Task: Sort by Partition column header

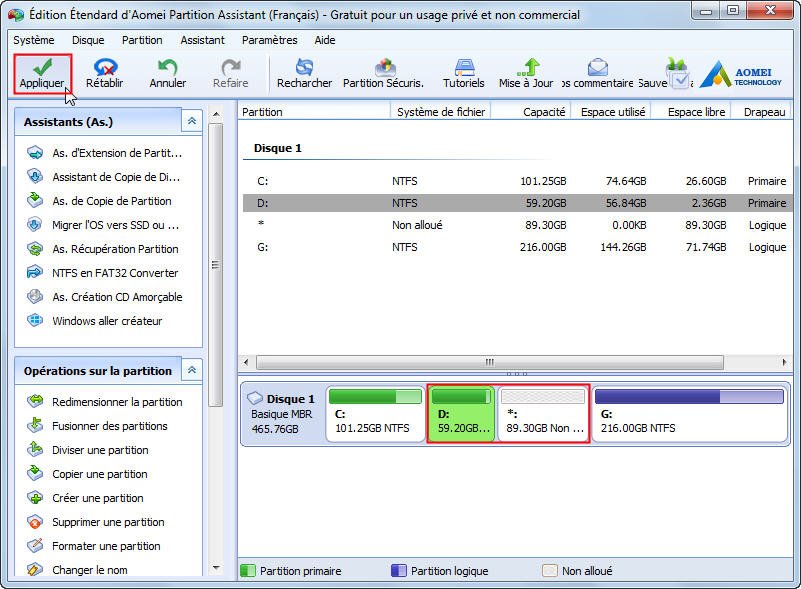Action: pos(314,112)
